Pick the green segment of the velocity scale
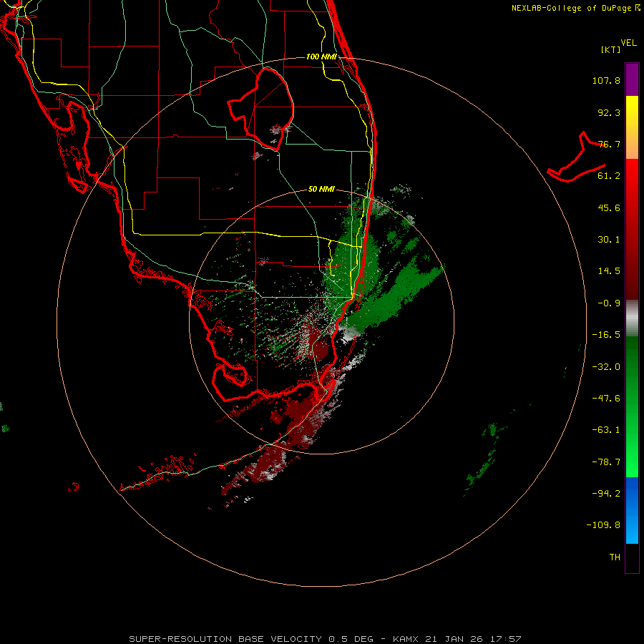Screen dimensions: 644x644 (x=632, y=406)
